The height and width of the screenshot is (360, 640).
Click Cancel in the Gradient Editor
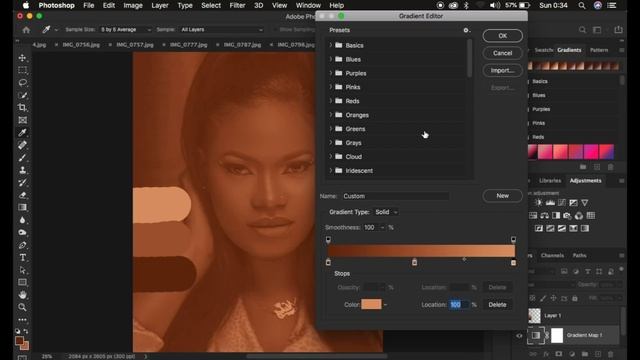502,53
